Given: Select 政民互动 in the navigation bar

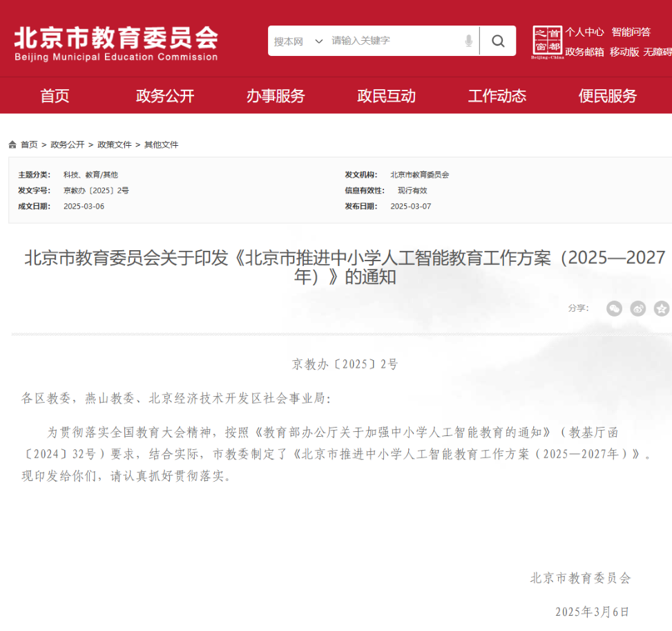Looking at the screenshot, I should pos(386,96).
